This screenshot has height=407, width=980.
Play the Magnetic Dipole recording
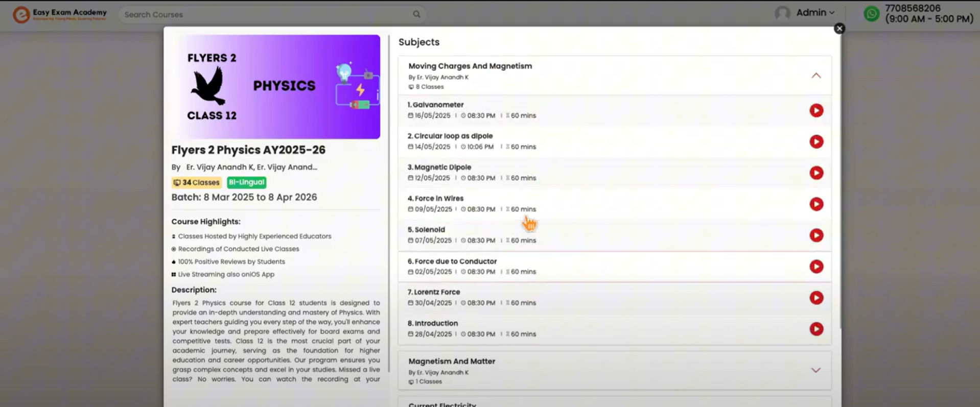816,173
